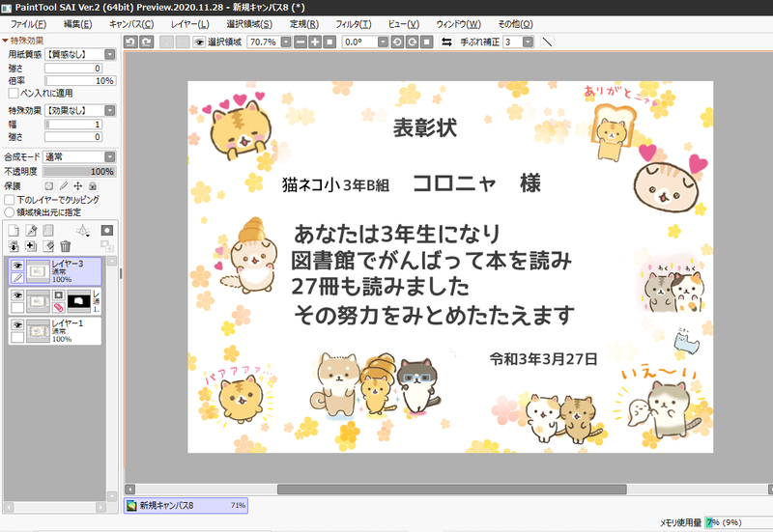Open 用紙質感 dropdown
Image resolution: width=773 pixels, height=532 pixels.
80,54
